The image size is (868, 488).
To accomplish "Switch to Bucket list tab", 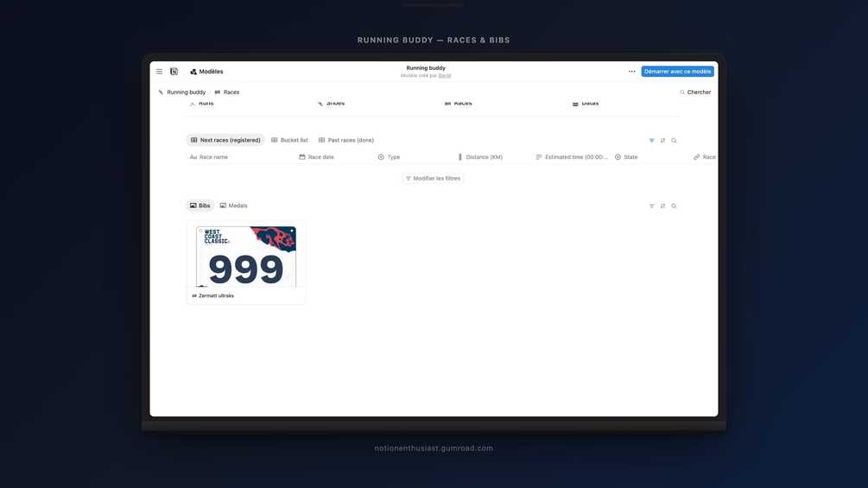I will tap(289, 140).
